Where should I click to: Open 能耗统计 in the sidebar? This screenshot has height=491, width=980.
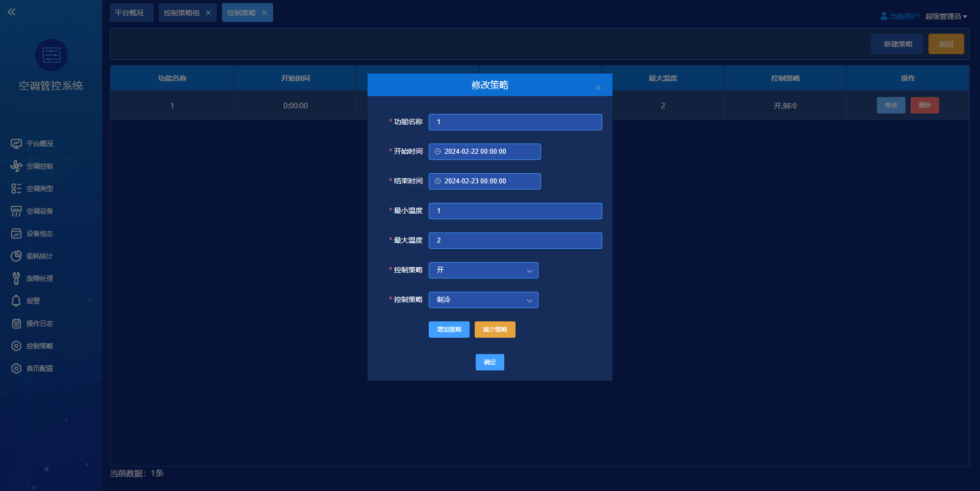tap(40, 256)
